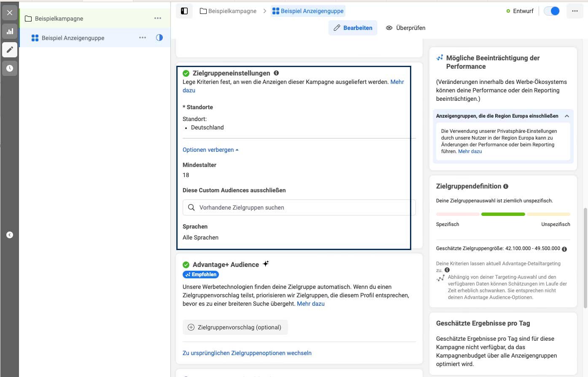The width and height of the screenshot is (588, 377).
Task: Open Zu ursprünglichen Zielgruppenoptionen wechseln link
Action: (247, 353)
